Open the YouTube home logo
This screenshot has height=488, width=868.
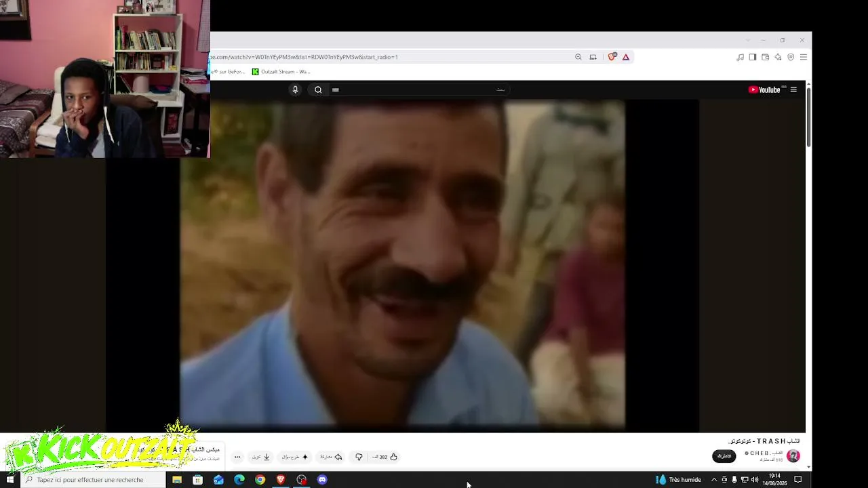[x=764, y=89]
